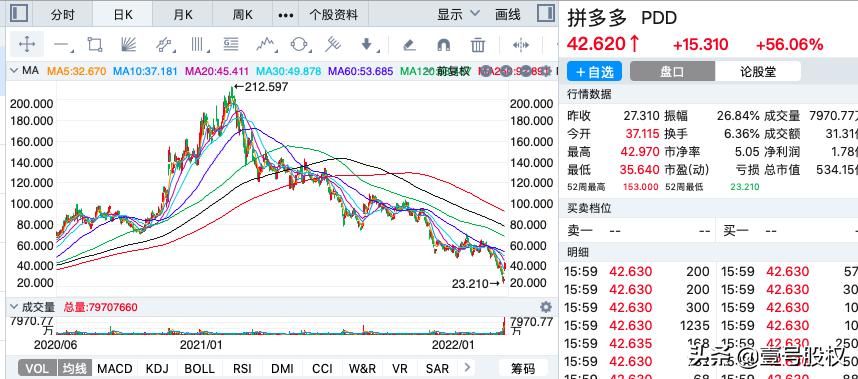Add stock with +自选 button
Viewport: 858px width, 379px height.
click(594, 72)
